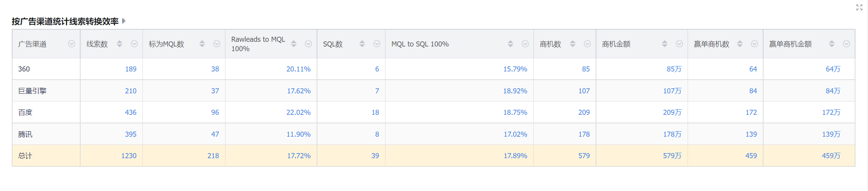Sort the 线索数 column
Viewport: 868px width, 191px height.
pos(119,44)
